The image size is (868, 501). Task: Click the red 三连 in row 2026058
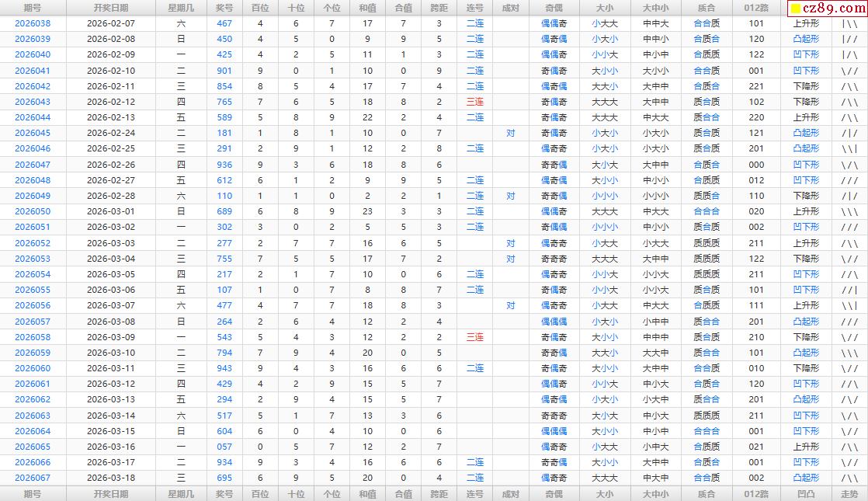tap(474, 337)
